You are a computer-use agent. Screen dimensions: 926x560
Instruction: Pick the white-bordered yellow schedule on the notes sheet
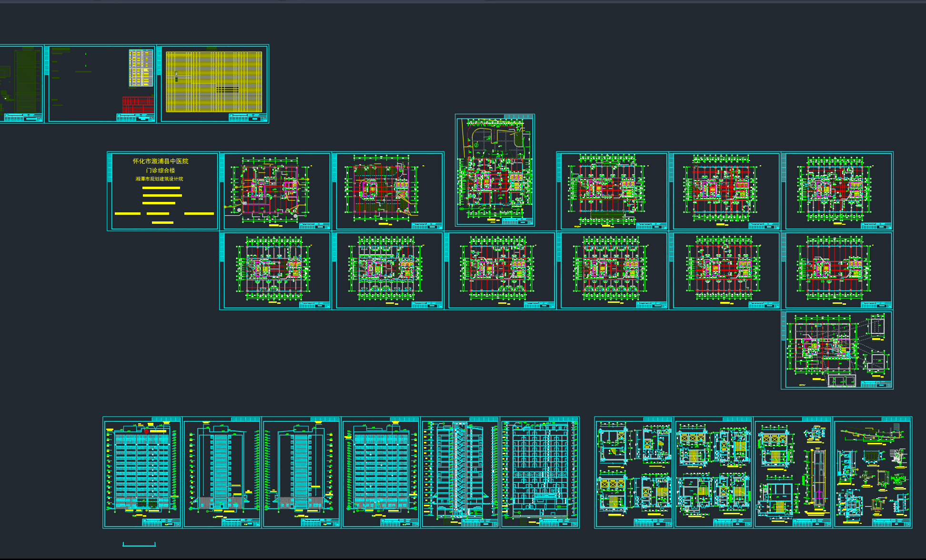(x=141, y=68)
